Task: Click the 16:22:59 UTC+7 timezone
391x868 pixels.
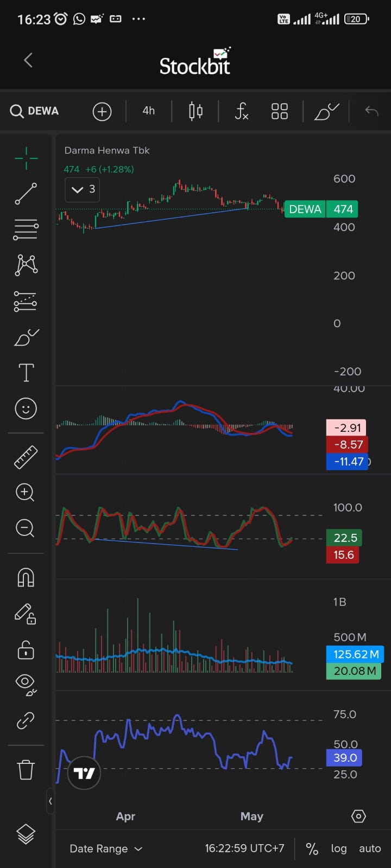Action: pos(244,848)
